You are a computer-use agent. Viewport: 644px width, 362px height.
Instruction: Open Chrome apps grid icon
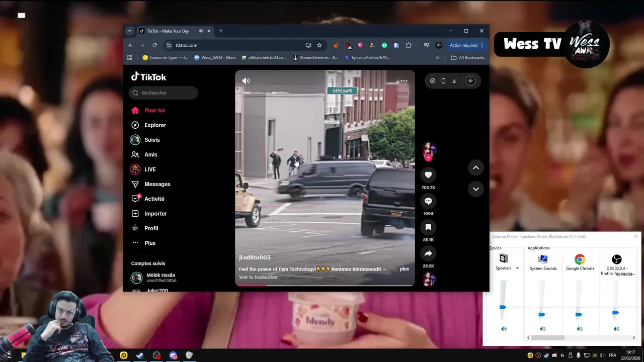point(130,58)
